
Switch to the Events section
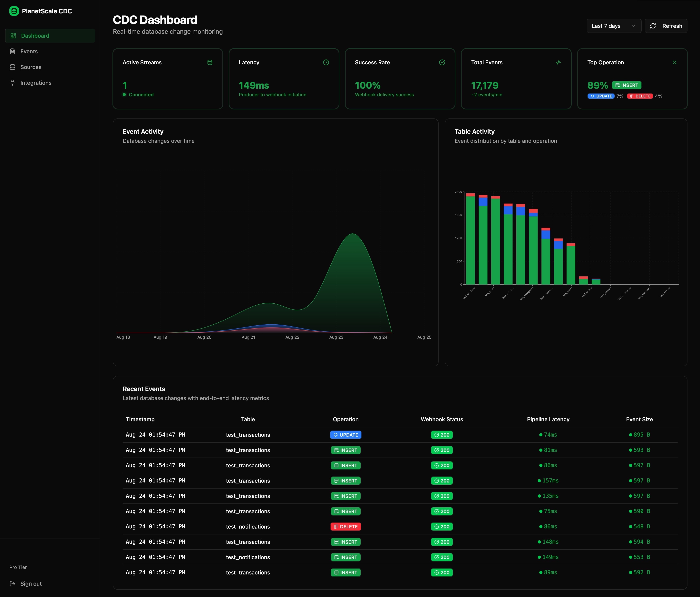click(29, 51)
